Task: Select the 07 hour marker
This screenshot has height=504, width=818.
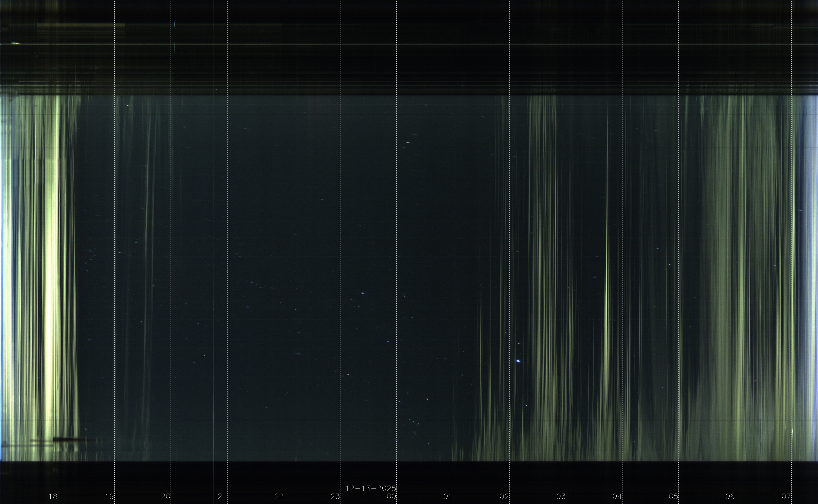Action: [x=787, y=496]
